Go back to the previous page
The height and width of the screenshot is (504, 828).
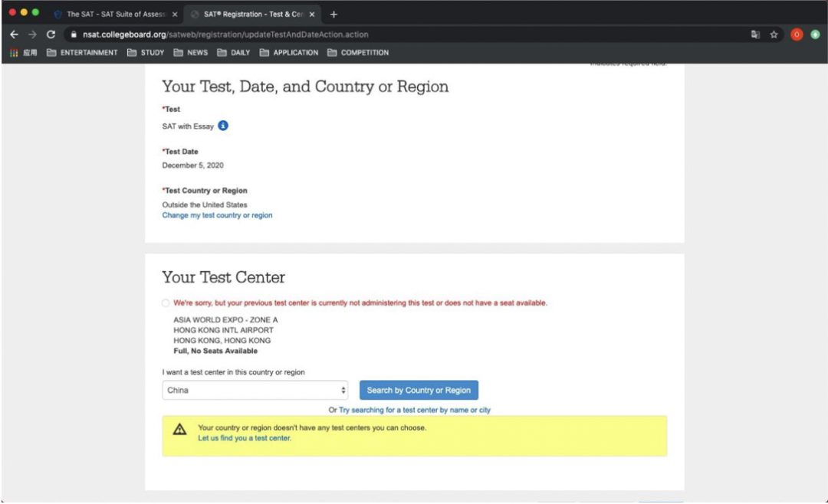tap(15, 34)
